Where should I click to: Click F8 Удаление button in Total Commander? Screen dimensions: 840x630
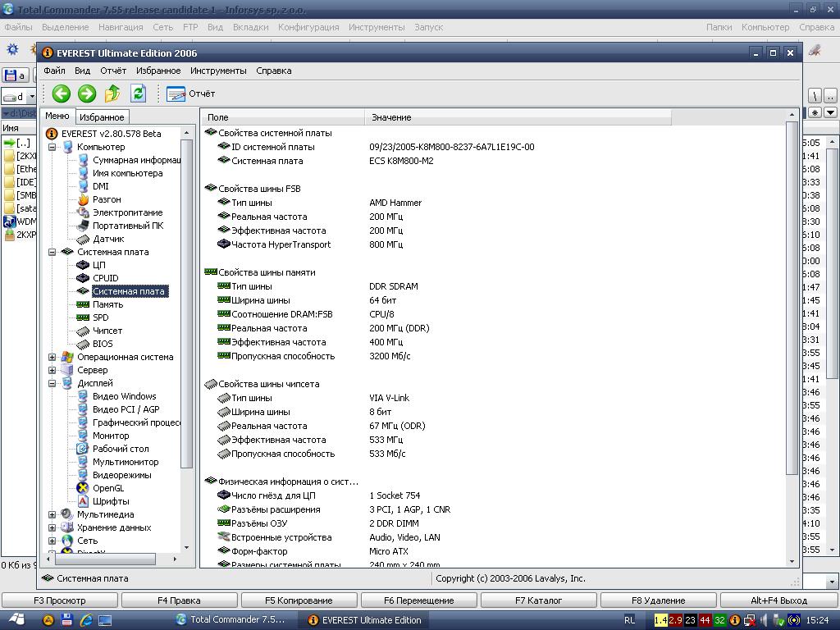pyautogui.click(x=659, y=600)
